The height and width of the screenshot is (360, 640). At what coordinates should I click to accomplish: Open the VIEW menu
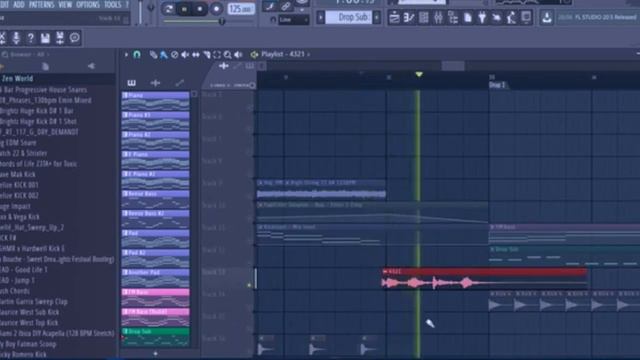(x=65, y=4)
